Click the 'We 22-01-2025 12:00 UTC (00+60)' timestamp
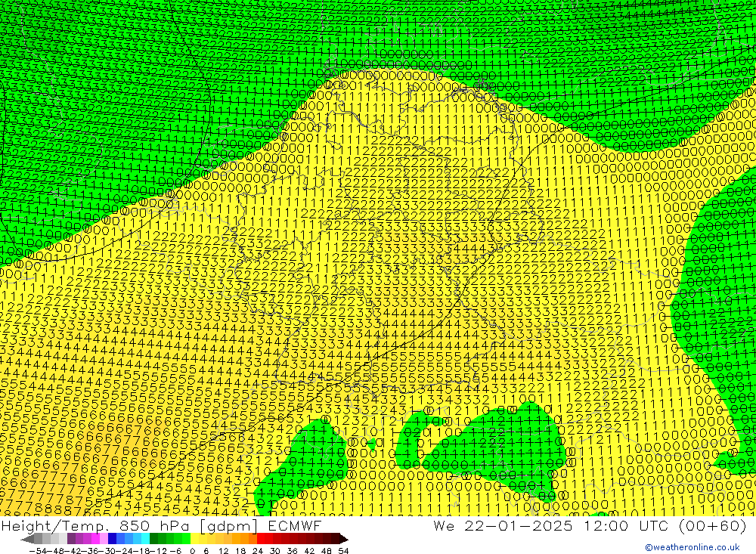This screenshot has height=554, width=756. (x=590, y=525)
